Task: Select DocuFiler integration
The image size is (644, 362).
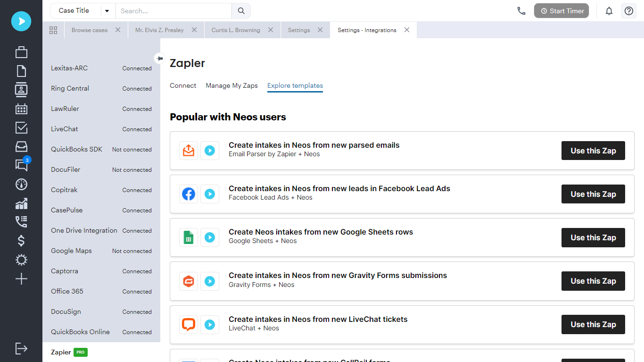Action: point(101,169)
